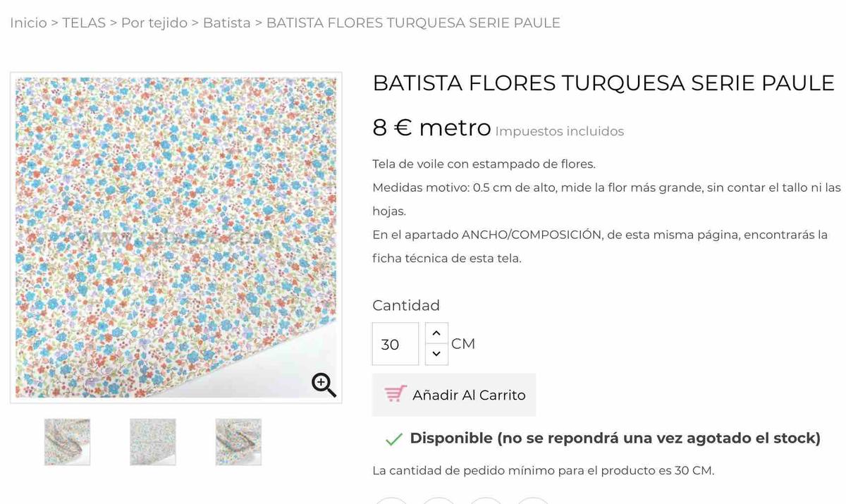Click the quantity input field showing 30
Viewport: 846px width, 504px height.
(396, 344)
